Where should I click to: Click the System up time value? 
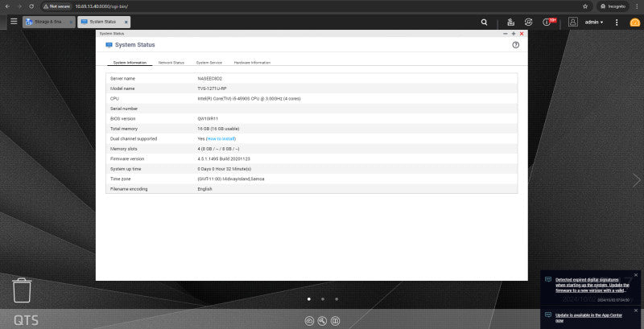click(x=225, y=169)
